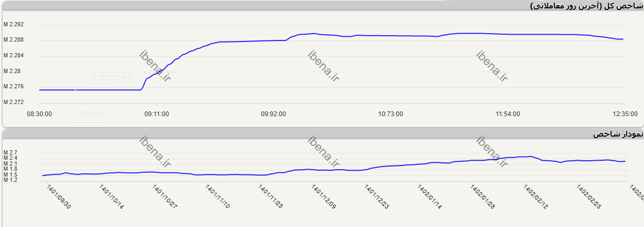Click the faded 09:55:00 crosshair time label
This screenshot has width=644, height=227.
[88, 113]
